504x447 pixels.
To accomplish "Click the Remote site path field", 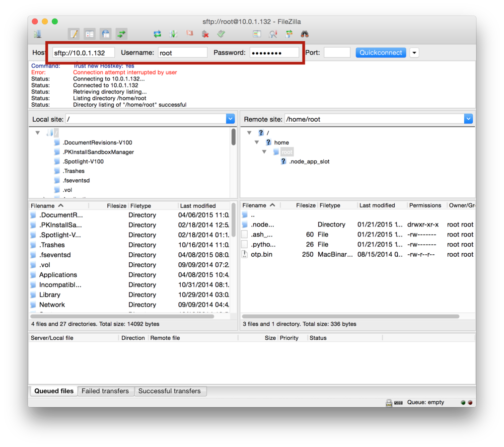I will (374, 119).
